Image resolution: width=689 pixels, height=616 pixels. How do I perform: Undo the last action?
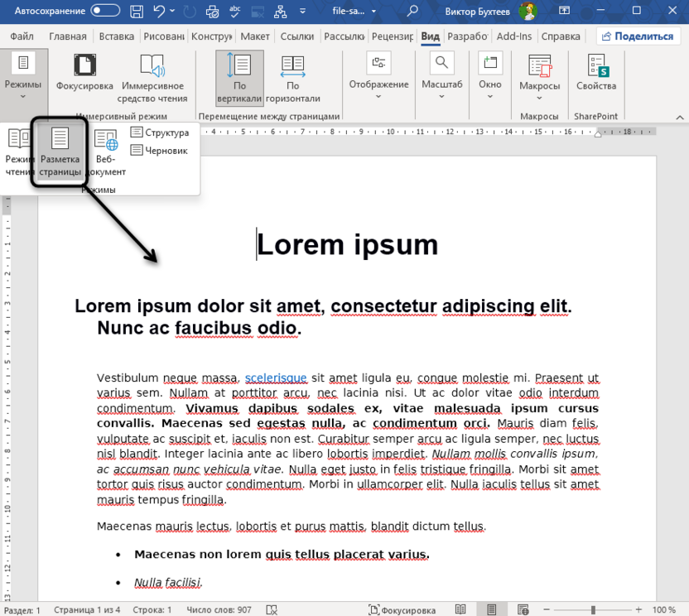pyautogui.click(x=159, y=11)
